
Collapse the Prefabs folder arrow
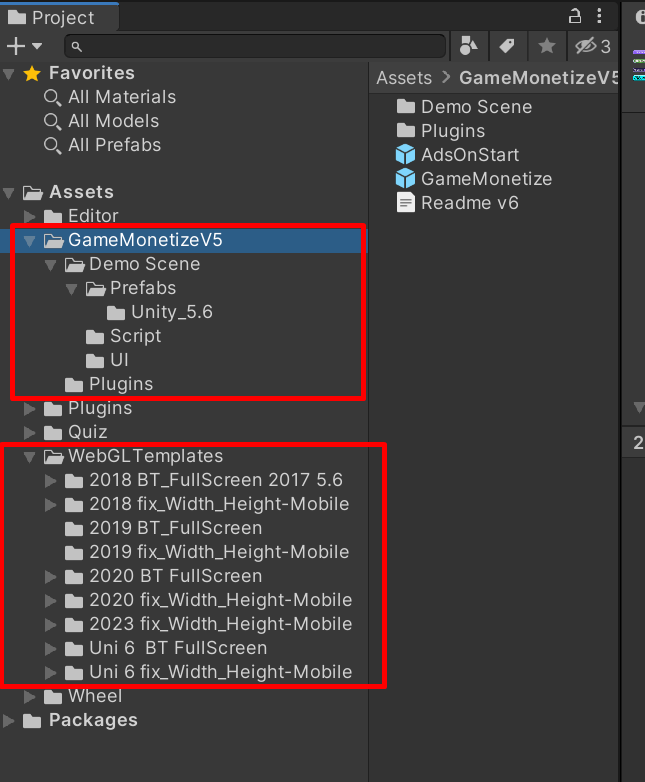coord(72,289)
